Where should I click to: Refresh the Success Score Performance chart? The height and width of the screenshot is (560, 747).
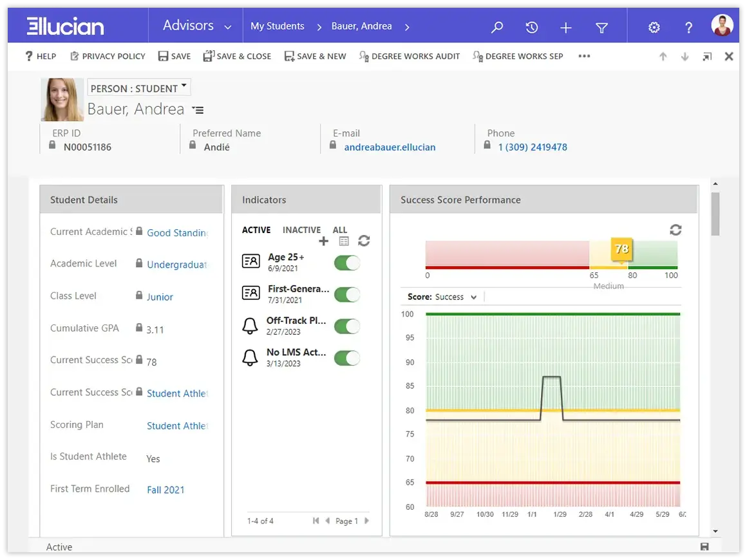(676, 230)
